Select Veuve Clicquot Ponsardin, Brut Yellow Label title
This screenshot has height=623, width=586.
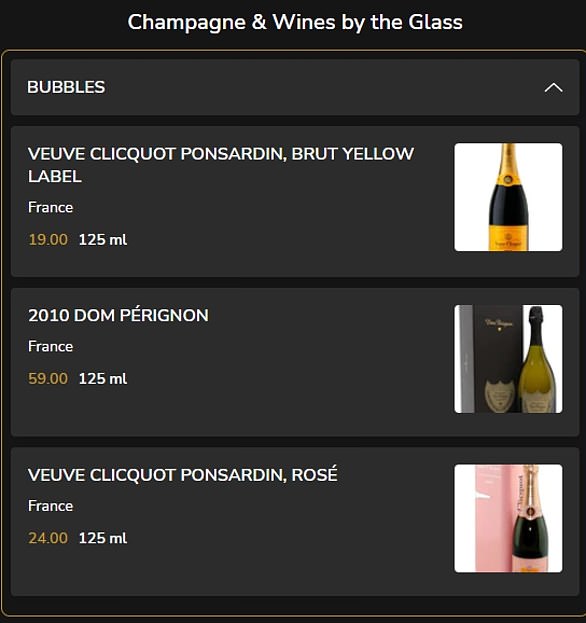tap(221, 165)
